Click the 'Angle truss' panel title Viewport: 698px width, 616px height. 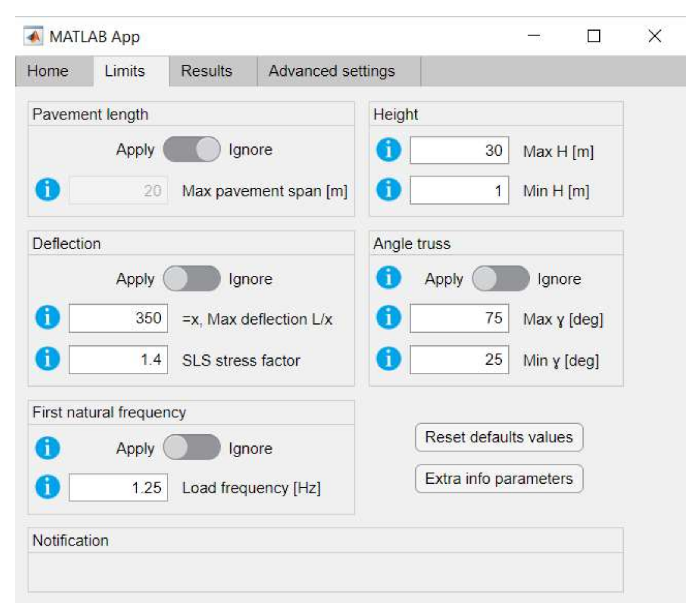point(412,243)
